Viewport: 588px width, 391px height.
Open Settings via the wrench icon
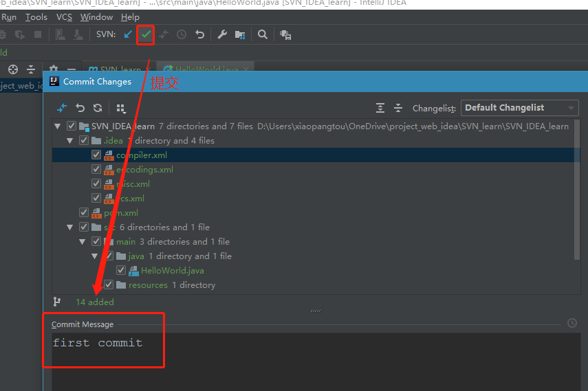point(222,34)
